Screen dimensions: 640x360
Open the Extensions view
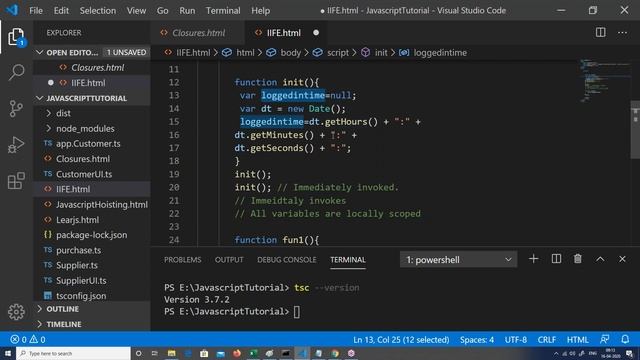click(16, 180)
